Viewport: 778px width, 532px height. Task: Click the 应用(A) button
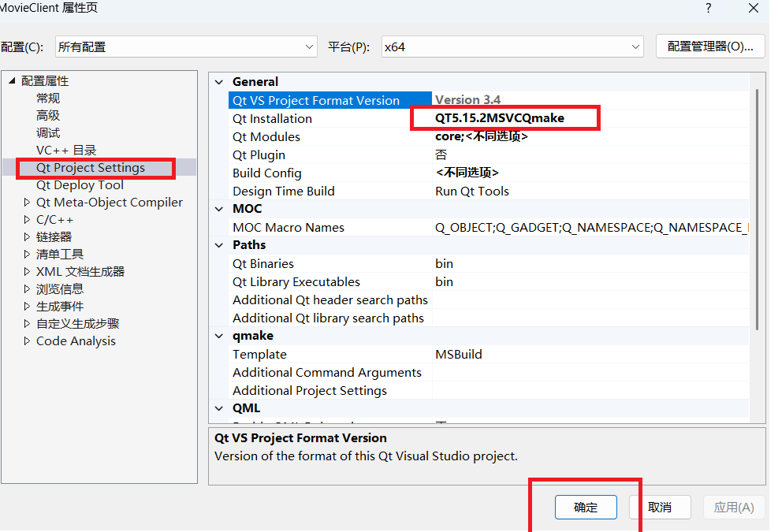[x=734, y=507]
